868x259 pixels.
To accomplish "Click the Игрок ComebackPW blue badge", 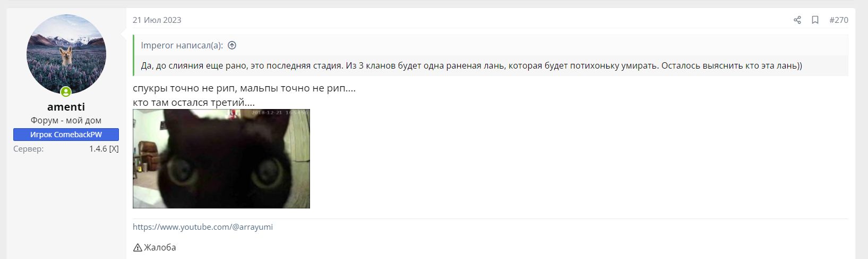I will [x=66, y=135].
